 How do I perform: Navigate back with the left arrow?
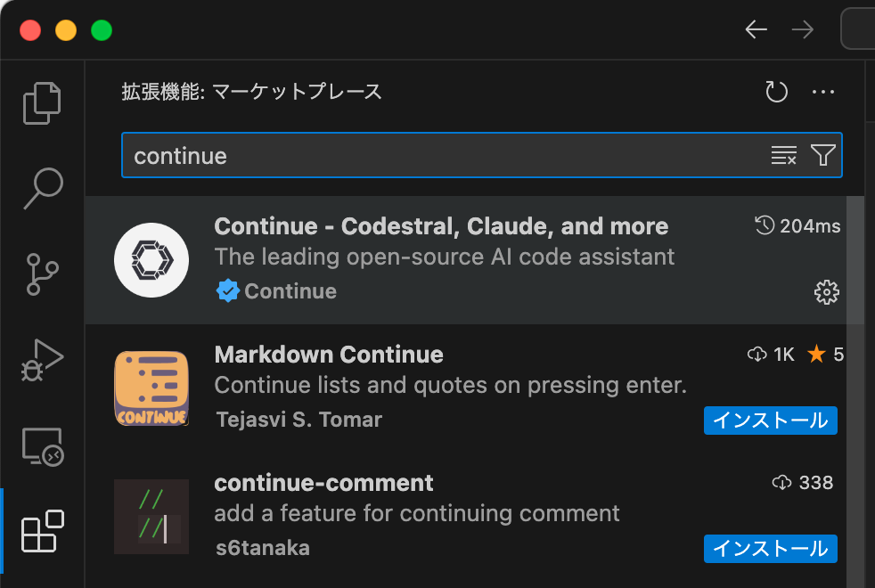(756, 29)
